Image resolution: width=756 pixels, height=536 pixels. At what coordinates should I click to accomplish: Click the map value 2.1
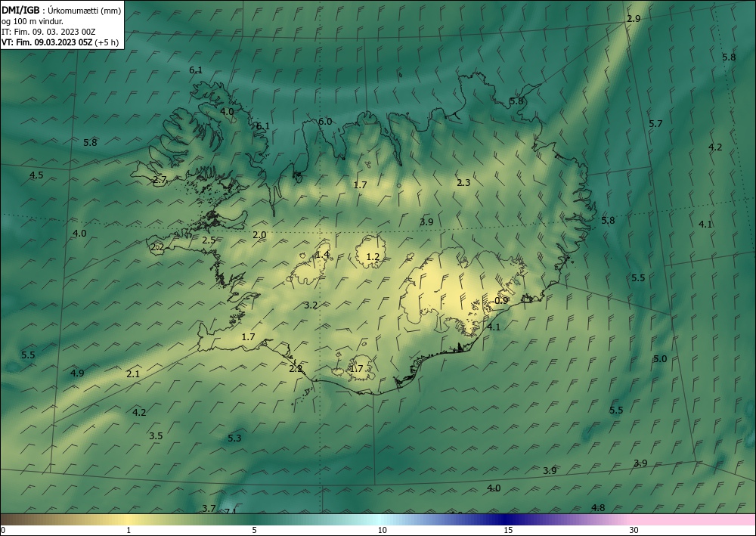133,374
